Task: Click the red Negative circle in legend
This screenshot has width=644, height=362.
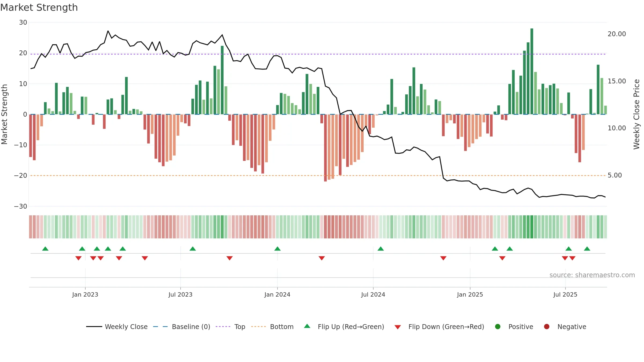Action: tap(547, 327)
